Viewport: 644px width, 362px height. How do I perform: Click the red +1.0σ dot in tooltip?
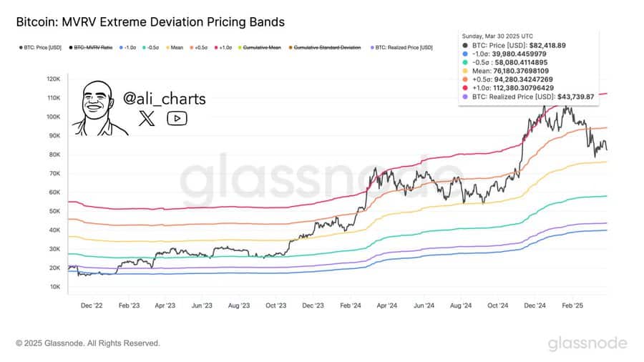(x=465, y=88)
